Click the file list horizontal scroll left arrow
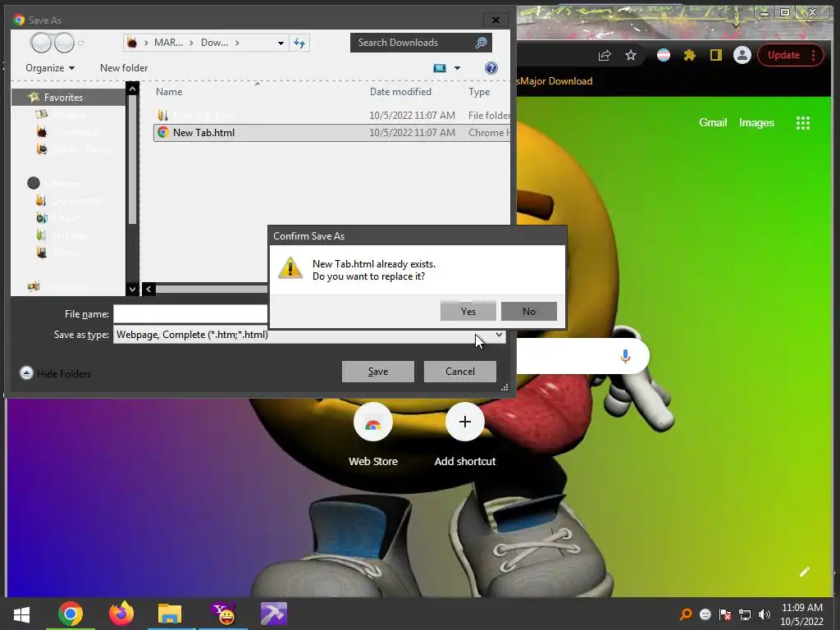The width and height of the screenshot is (840, 630). point(148,290)
